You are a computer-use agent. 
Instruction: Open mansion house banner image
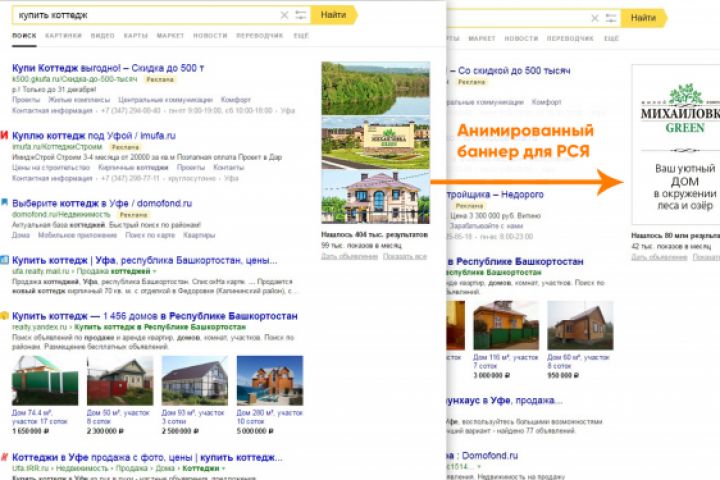click(376, 197)
